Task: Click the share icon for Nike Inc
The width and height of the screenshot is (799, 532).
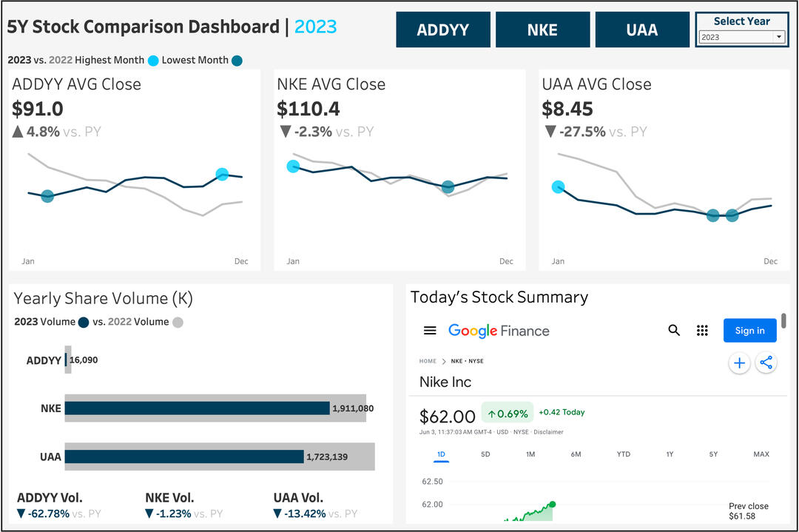Action: [x=766, y=363]
